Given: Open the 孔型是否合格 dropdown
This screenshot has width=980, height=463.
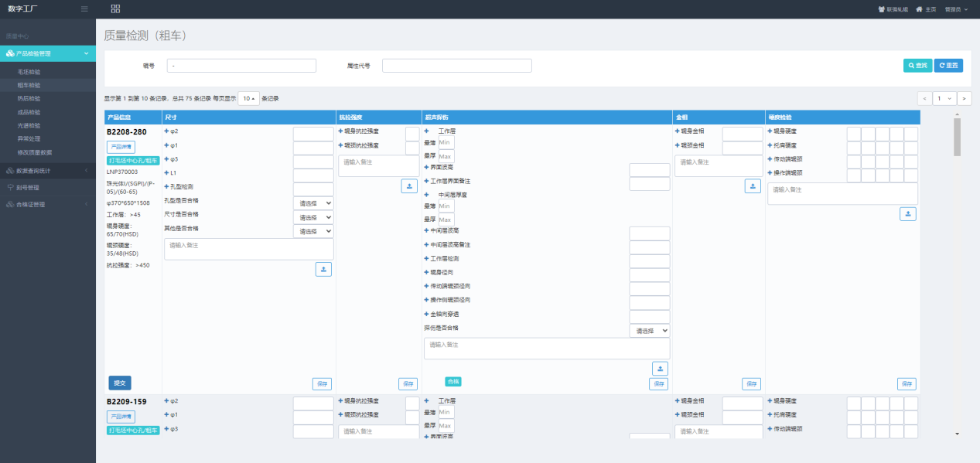Looking at the screenshot, I should [x=313, y=203].
